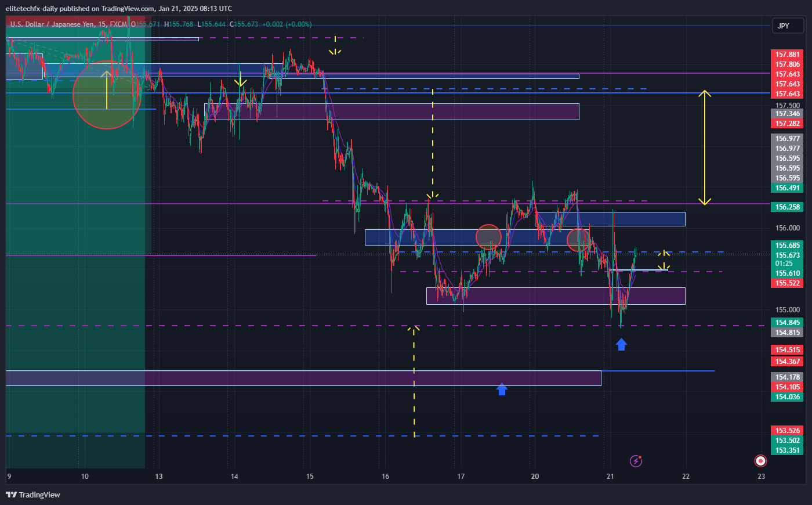812x505 pixels.
Task: Click the purple lightning bolt icon
Action: [636, 461]
